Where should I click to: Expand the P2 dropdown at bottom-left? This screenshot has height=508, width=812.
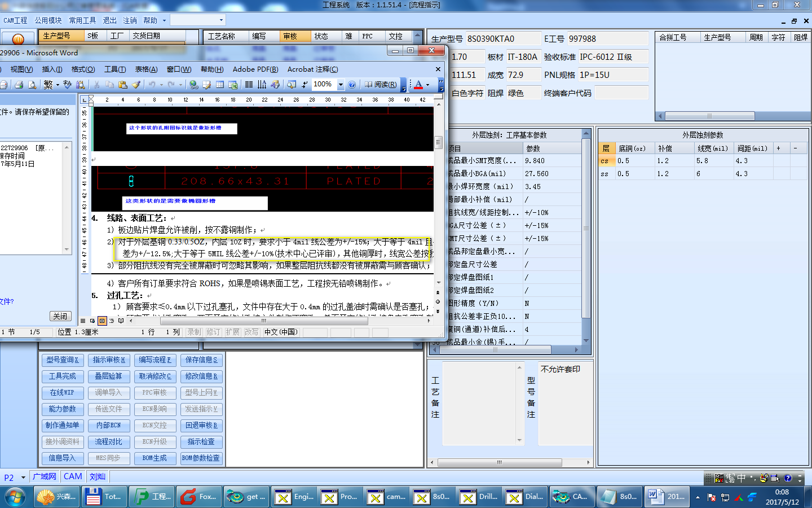click(23, 478)
